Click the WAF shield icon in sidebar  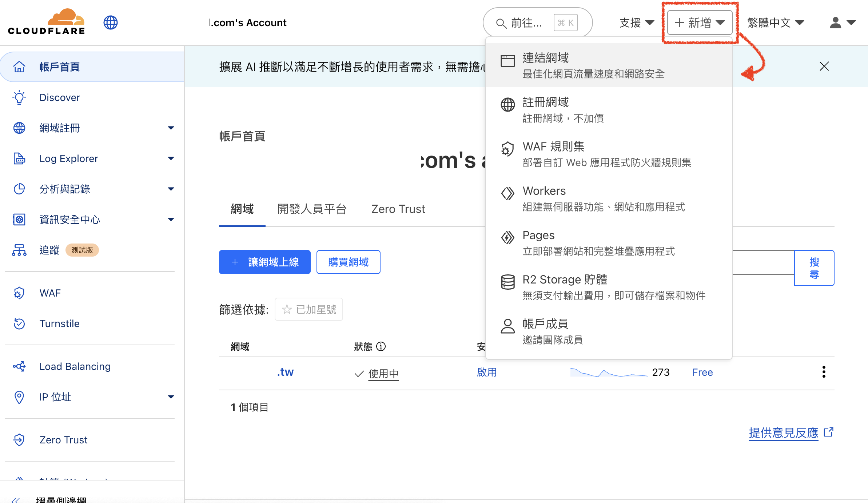tap(19, 293)
